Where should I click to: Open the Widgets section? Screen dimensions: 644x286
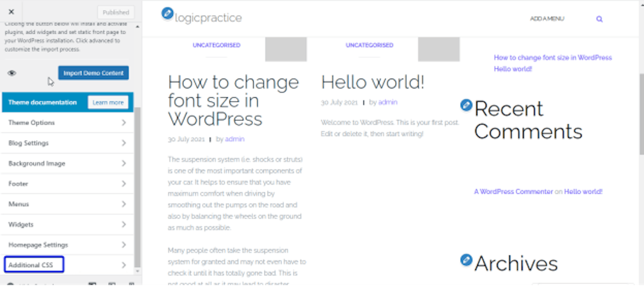coord(67,225)
